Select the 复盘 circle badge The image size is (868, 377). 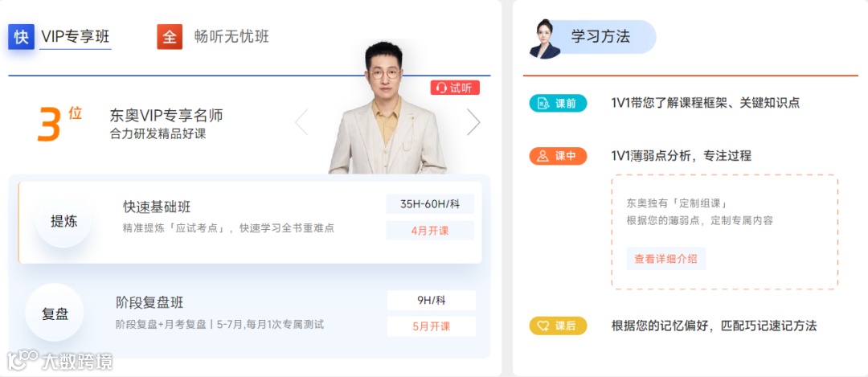[55, 313]
